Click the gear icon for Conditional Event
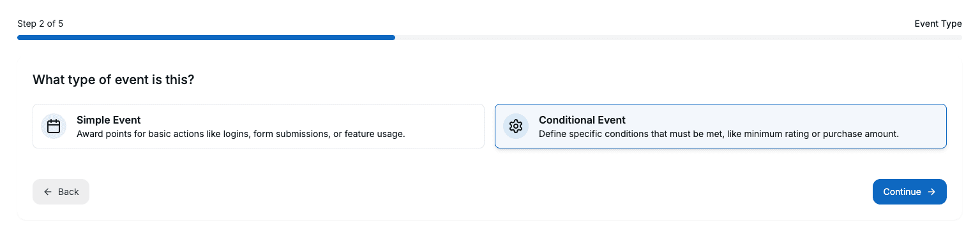 pos(516,126)
